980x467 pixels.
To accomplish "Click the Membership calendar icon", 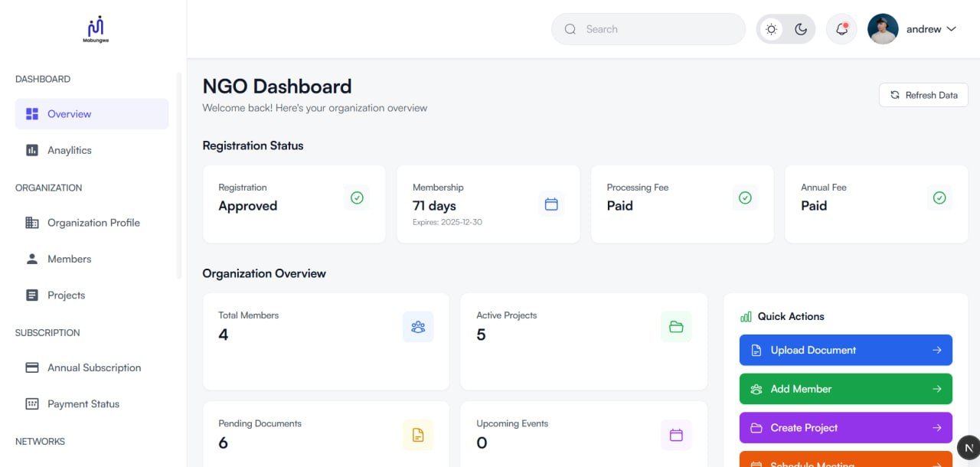I will pos(551,204).
